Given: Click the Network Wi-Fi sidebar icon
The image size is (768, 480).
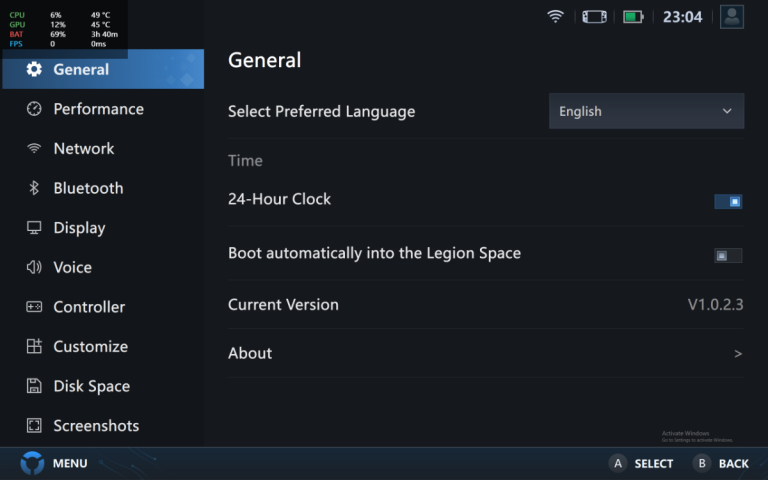Looking at the screenshot, I should tap(34, 148).
